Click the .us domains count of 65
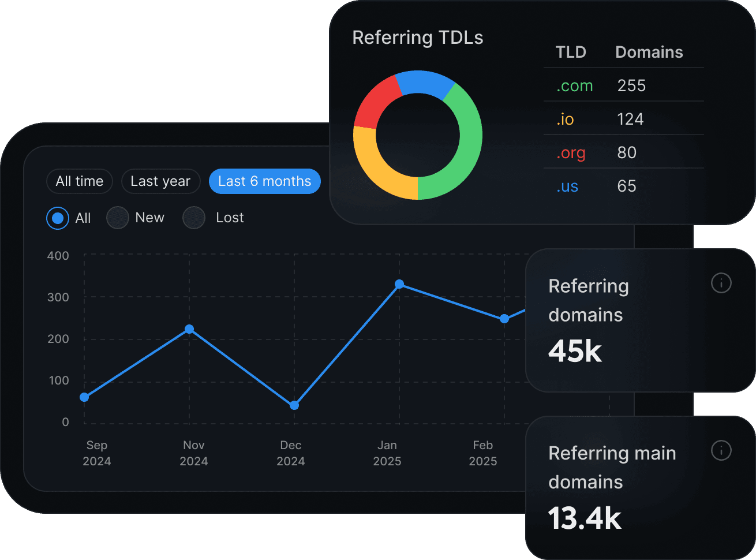 click(626, 186)
